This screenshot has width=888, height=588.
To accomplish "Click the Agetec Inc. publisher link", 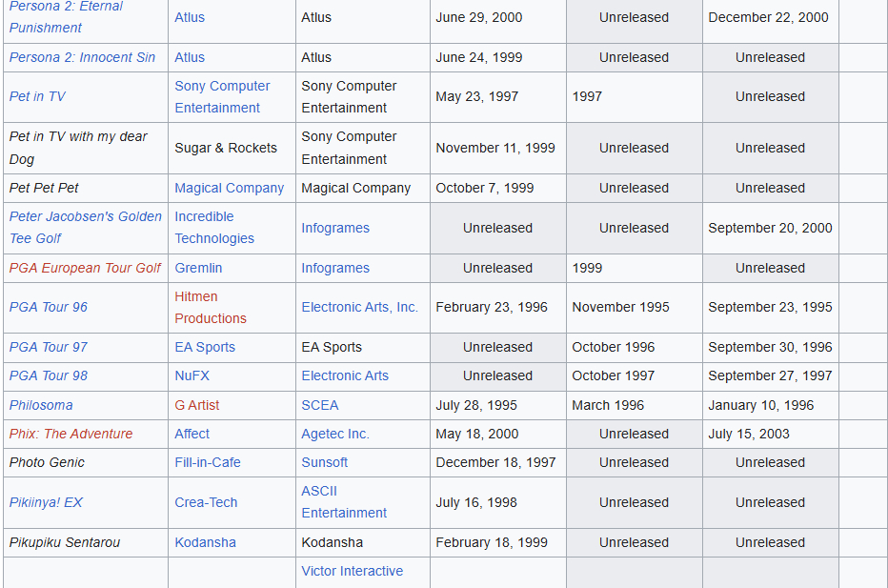I will (x=334, y=434).
